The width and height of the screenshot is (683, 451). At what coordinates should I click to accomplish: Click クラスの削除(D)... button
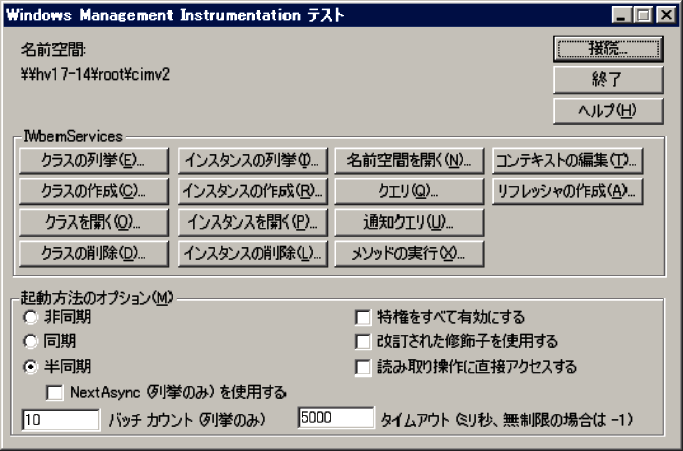(x=94, y=254)
